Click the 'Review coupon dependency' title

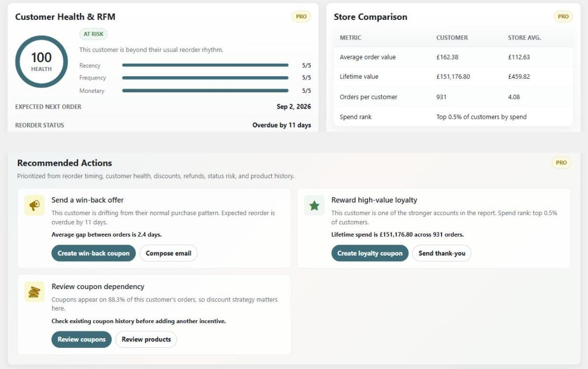point(98,286)
